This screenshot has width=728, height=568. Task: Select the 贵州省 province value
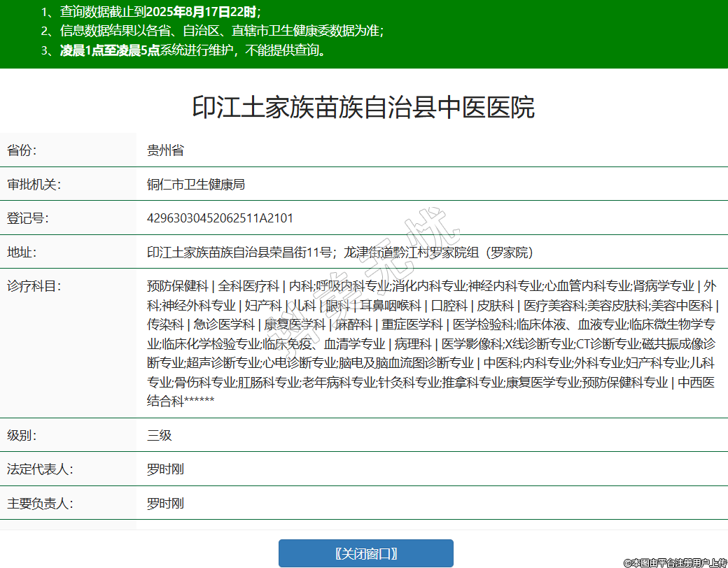(x=165, y=150)
